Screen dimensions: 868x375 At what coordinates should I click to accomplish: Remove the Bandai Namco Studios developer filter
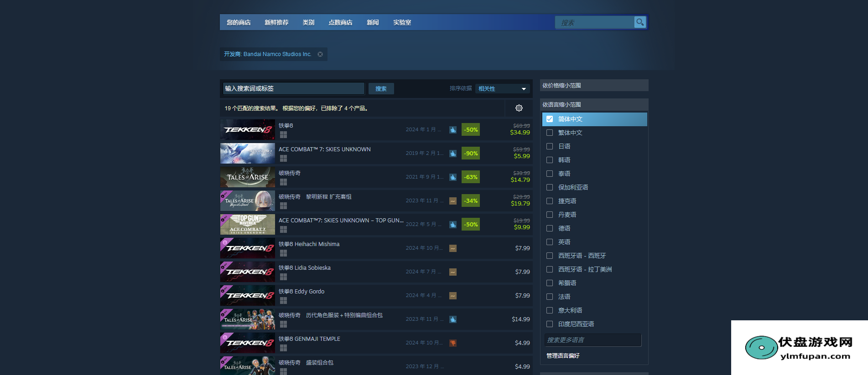(x=320, y=54)
